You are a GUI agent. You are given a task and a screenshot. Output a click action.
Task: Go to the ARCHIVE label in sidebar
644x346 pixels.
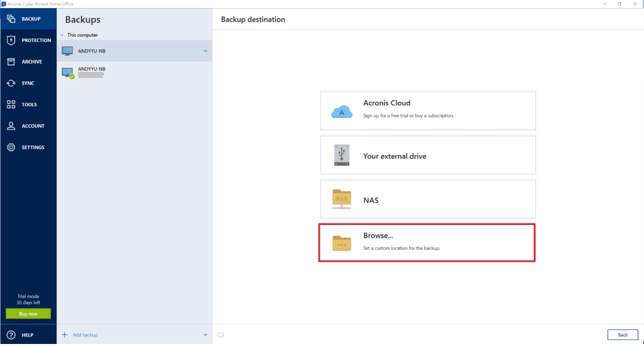32,62
